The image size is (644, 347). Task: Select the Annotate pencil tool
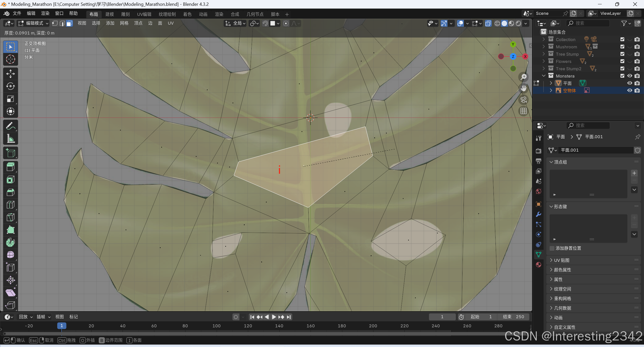(10, 126)
